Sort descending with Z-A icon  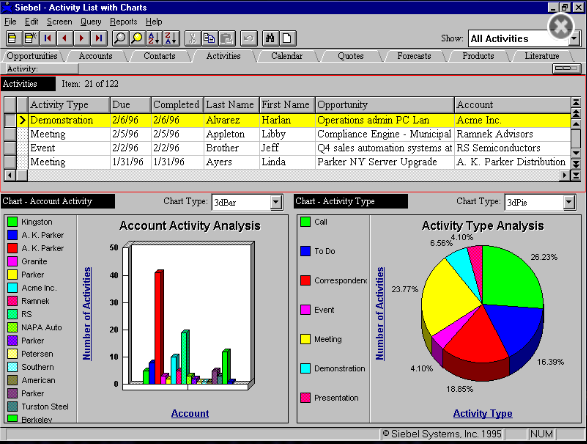tap(171, 38)
